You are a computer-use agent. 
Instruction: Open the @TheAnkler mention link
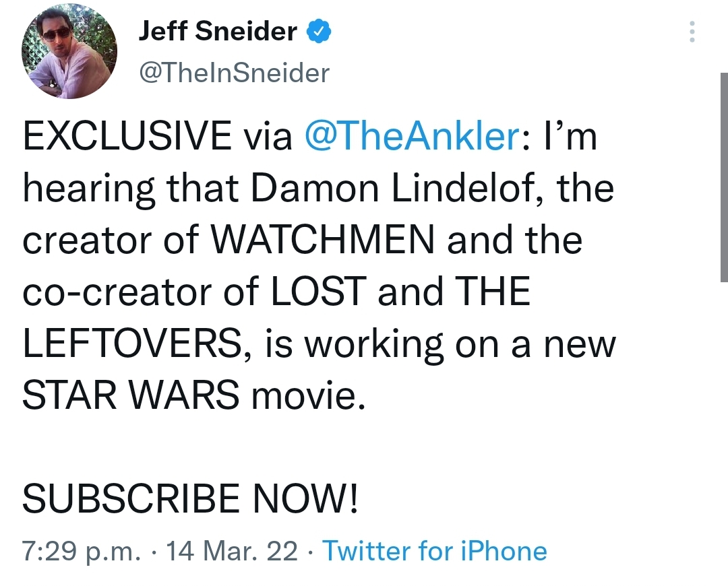click(x=412, y=136)
